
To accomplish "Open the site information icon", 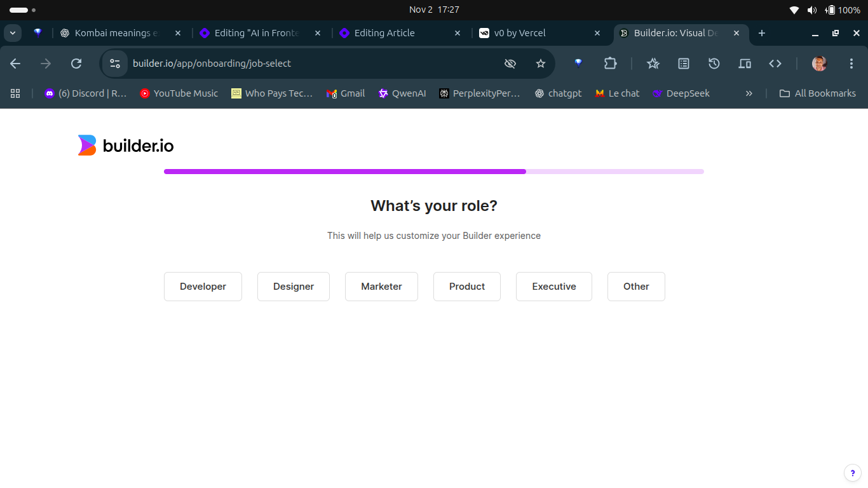I will pos(115,64).
